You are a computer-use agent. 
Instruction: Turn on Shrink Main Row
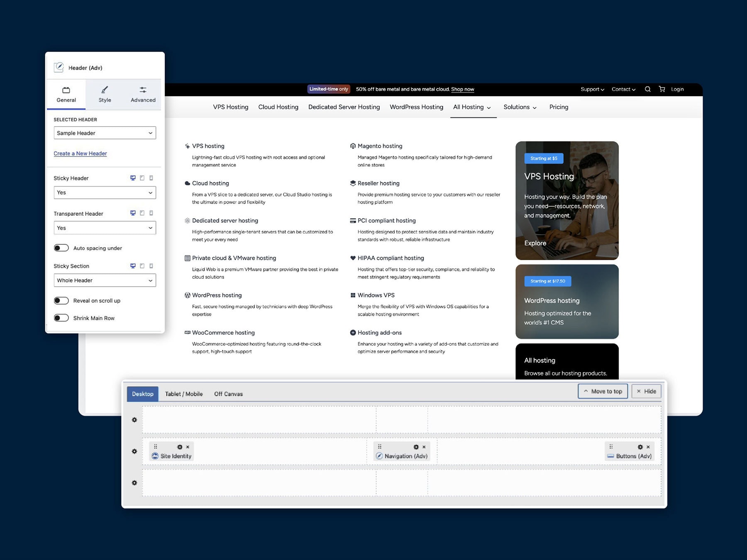[x=61, y=318]
